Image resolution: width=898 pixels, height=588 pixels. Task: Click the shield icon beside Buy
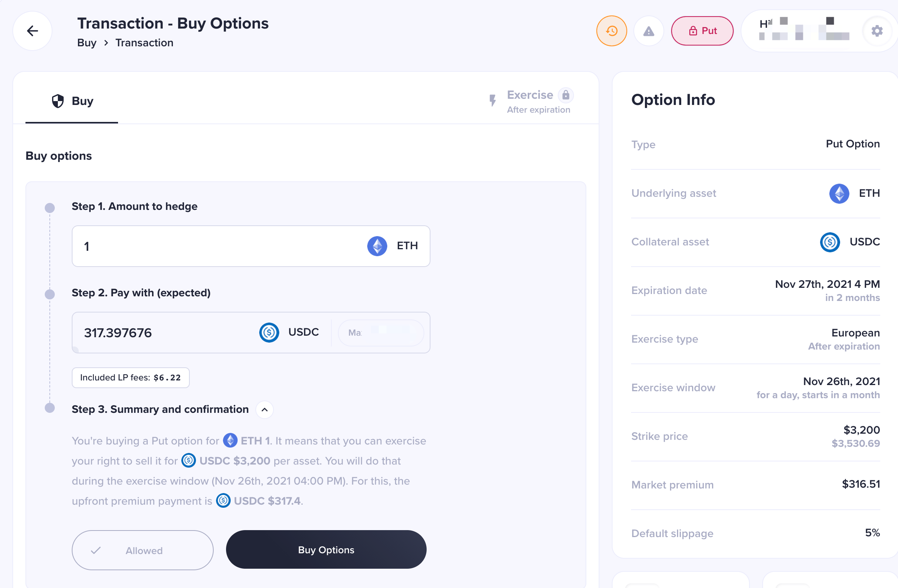click(58, 101)
